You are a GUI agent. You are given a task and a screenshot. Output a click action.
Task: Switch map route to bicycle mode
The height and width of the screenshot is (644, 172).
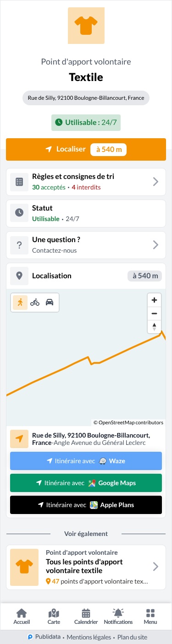coord(35,303)
